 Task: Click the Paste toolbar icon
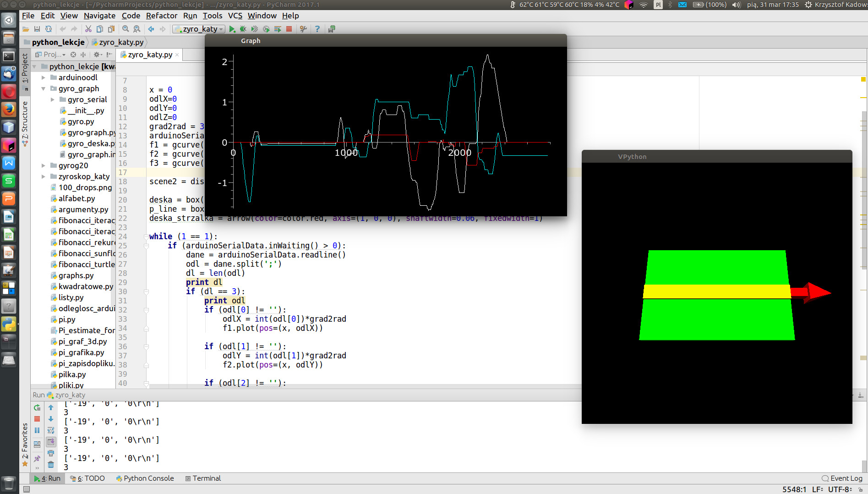111,29
